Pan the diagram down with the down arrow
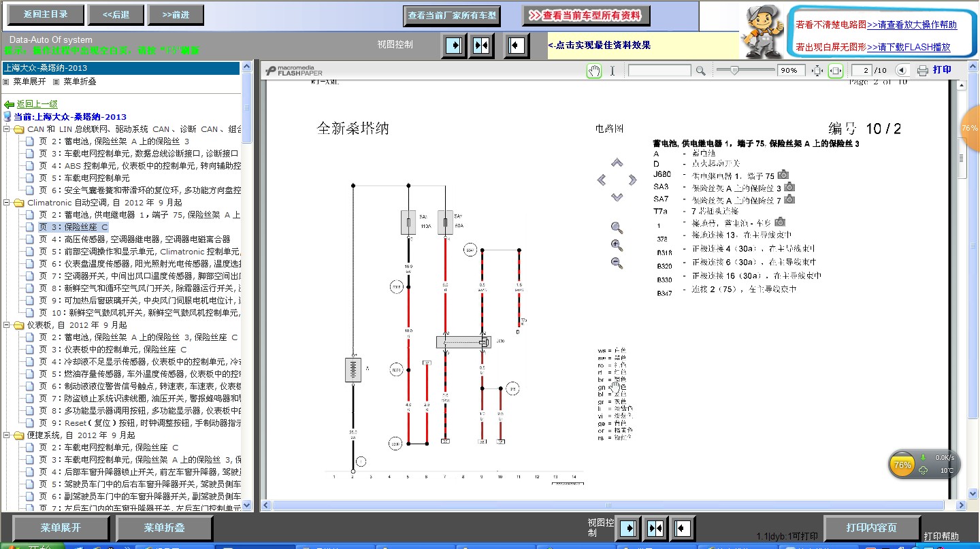Viewport: 980px width, 549px height. click(617, 197)
